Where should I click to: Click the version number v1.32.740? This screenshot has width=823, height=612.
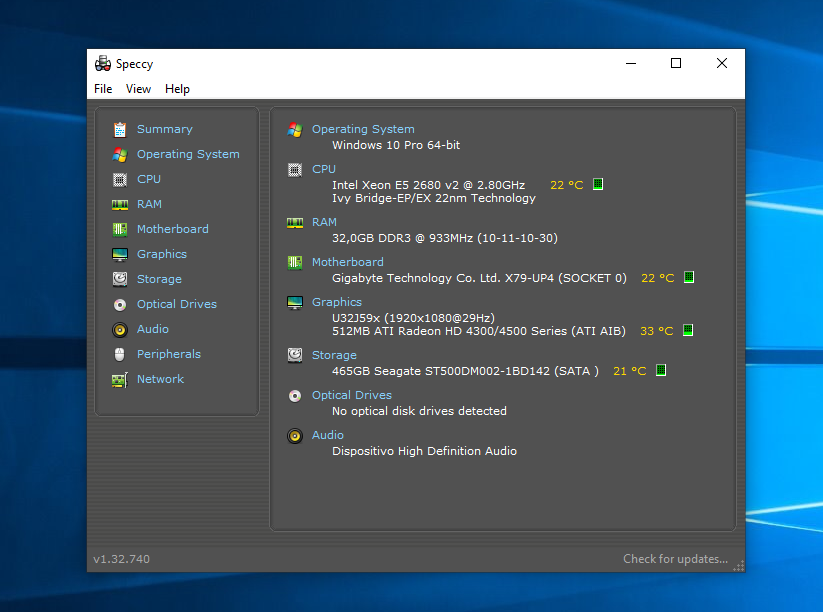click(x=121, y=559)
